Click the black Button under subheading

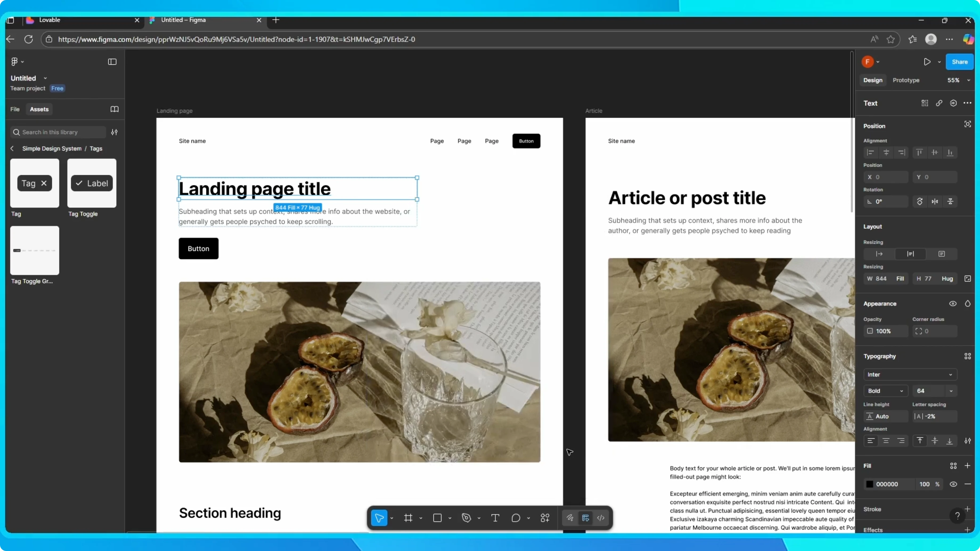[x=199, y=249]
